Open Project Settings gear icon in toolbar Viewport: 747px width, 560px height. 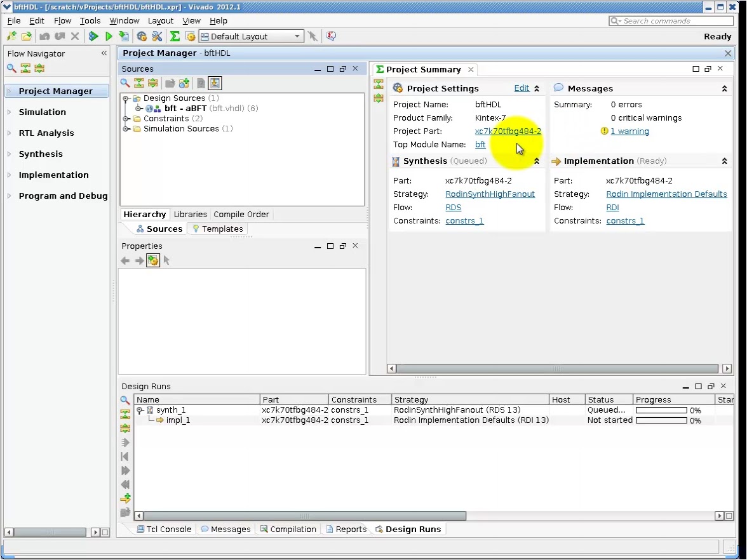pyautogui.click(x=142, y=36)
